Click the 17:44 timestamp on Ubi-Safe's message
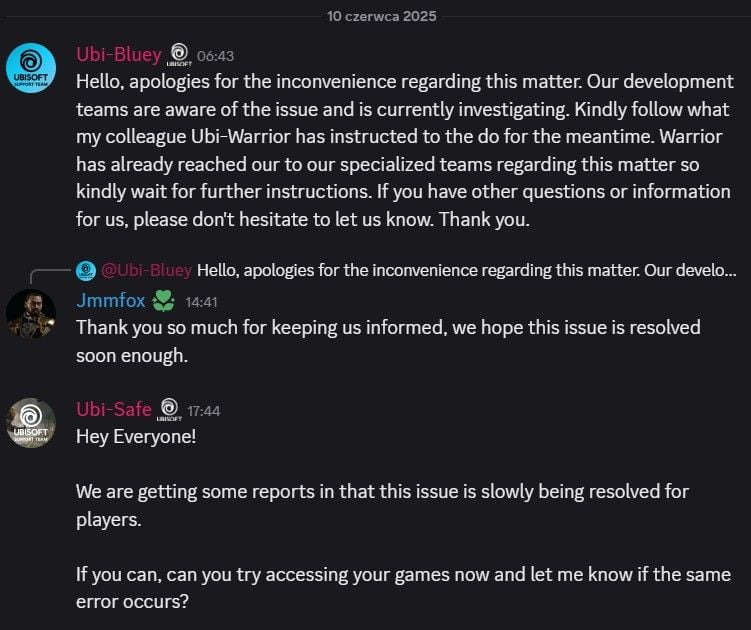This screenshot has height=630, width=751. pos(204,411)
